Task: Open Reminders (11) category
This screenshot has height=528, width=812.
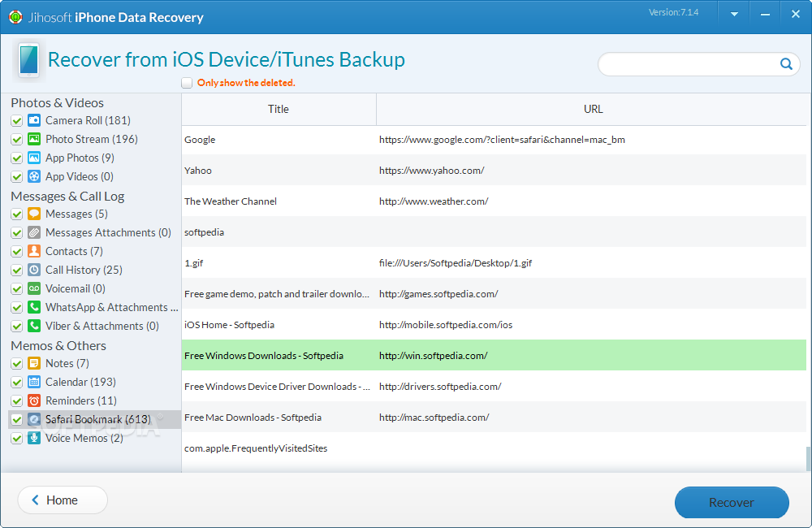Action: [x=81, y=400]
